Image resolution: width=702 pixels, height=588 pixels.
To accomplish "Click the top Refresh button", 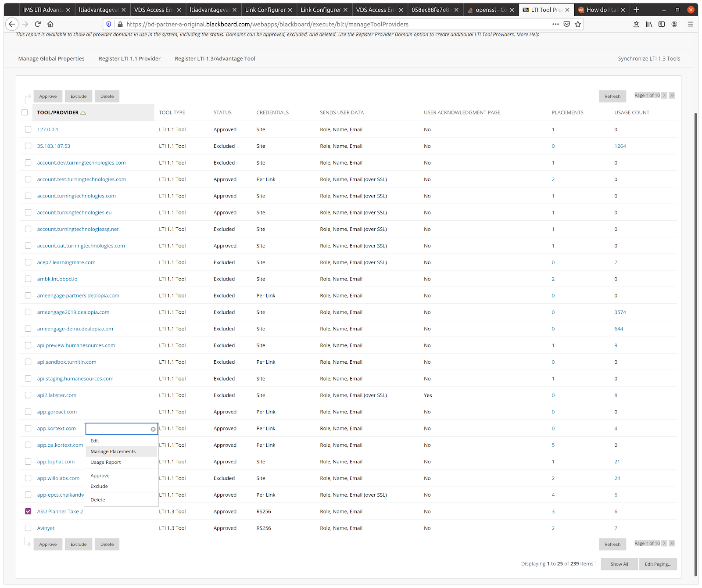I will point(612,96).
